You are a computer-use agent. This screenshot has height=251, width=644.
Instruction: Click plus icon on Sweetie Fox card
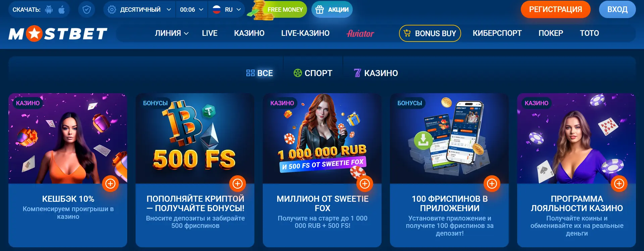click(x=365, y=184)
